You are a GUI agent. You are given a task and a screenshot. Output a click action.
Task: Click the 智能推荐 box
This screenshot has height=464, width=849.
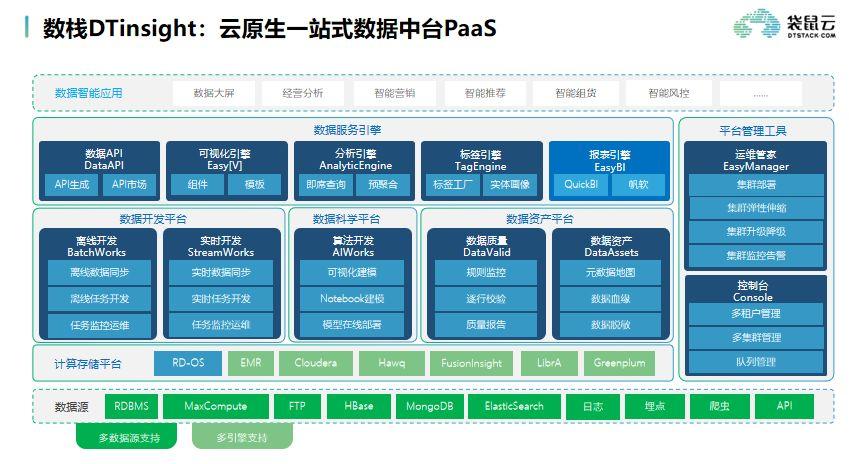click(485, 93)
